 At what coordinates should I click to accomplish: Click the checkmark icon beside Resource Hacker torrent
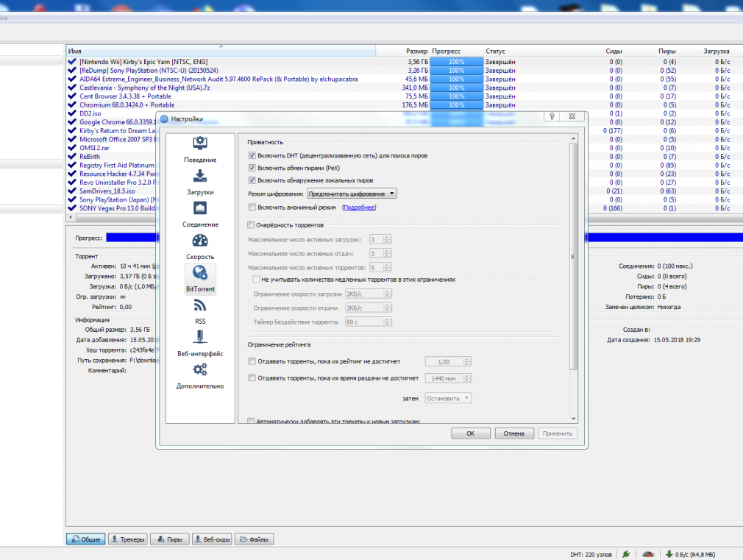tap(72, 174)
